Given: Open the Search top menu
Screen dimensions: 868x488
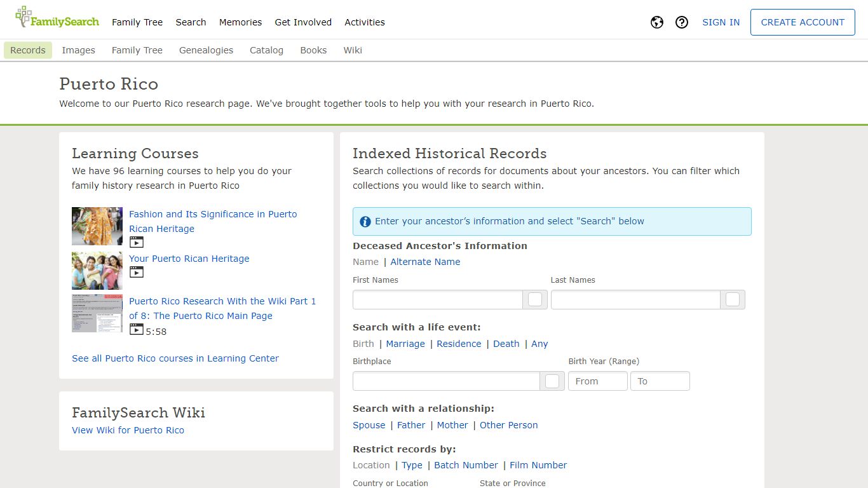Looking at the screenshot, I should (191, 22).
